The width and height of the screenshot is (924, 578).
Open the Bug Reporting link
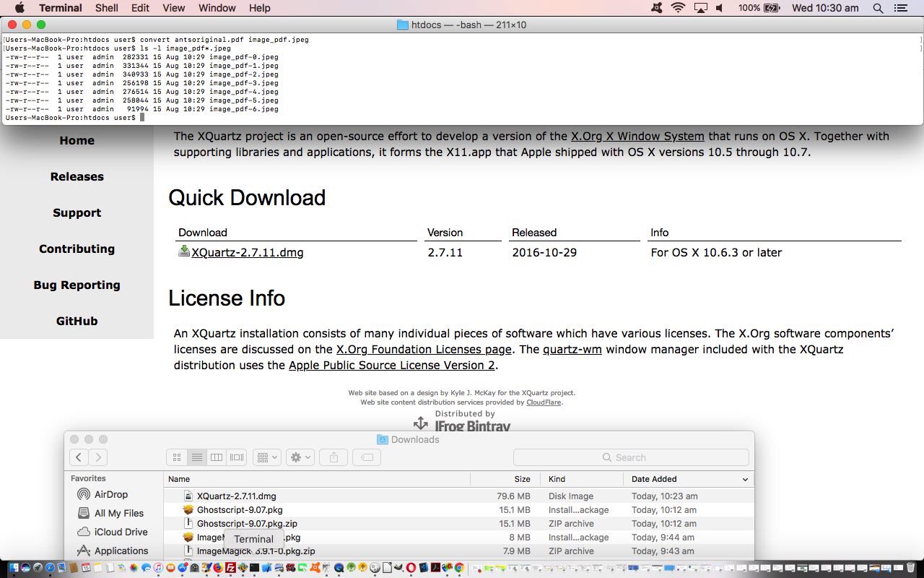(x=77, y=285)
